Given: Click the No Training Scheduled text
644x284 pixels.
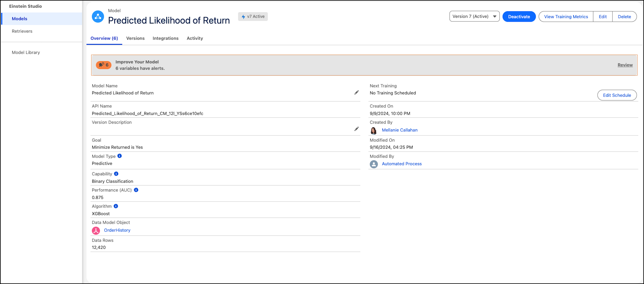Looking at the screenshot, I should tap(393, 93).
